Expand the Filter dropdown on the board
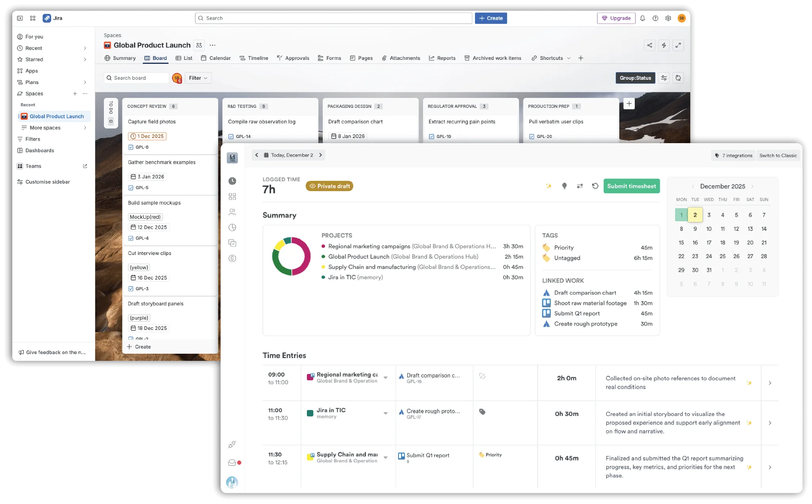812x504 pixels. click(198, 78)
